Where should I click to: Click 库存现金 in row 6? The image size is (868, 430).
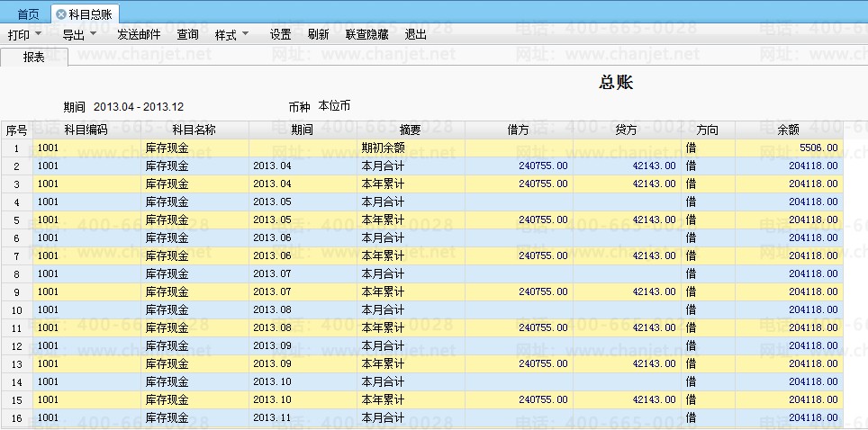194,238
